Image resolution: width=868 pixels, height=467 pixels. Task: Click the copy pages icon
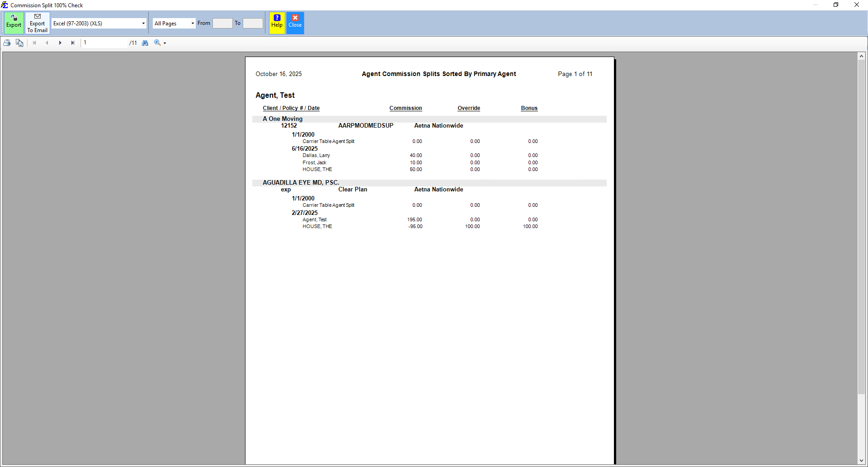(19, 43)
